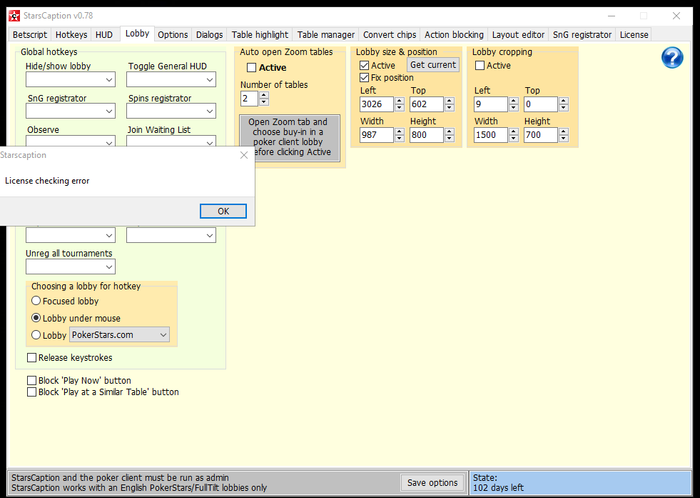This screenshot has height=498, width=700.
Task: Click the lobby position Top field 602
Action: (426, 104)
